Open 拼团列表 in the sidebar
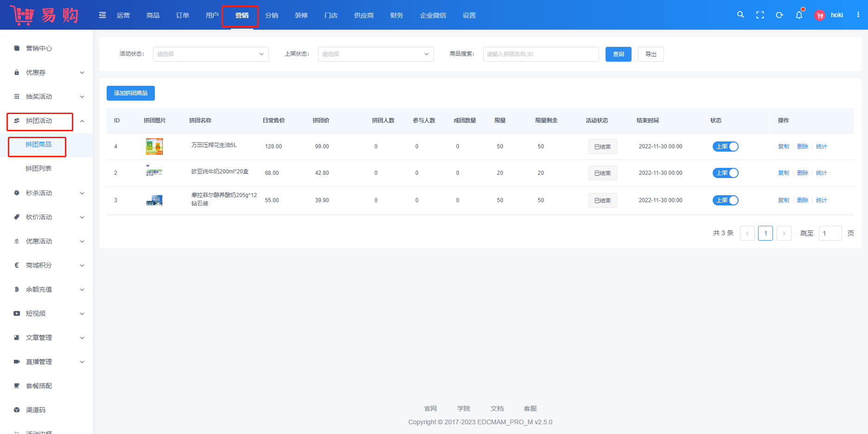Viewport: 868px width, 434px height. coord(38,168)
